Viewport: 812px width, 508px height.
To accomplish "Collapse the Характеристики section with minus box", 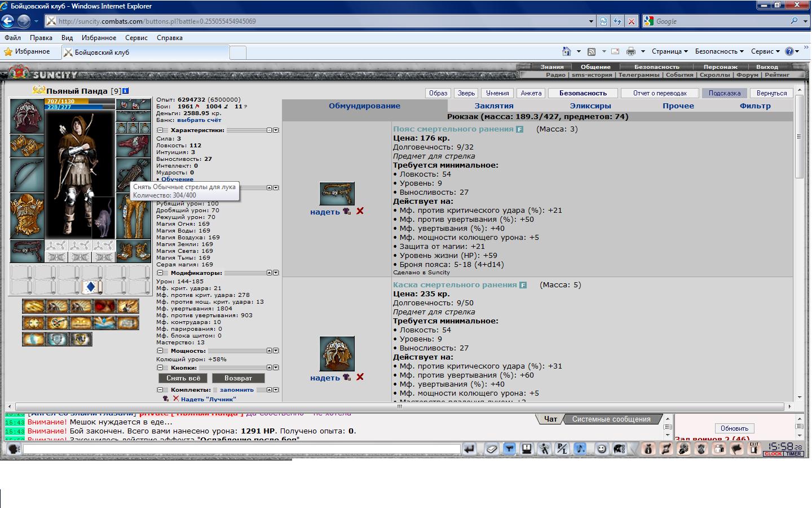I will 160,130.
